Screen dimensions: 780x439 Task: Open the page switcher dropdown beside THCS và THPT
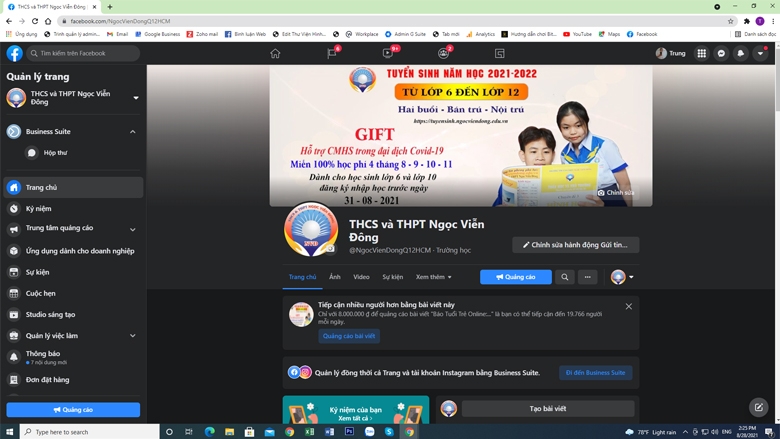pyautogui.click(x=136, y=98)
